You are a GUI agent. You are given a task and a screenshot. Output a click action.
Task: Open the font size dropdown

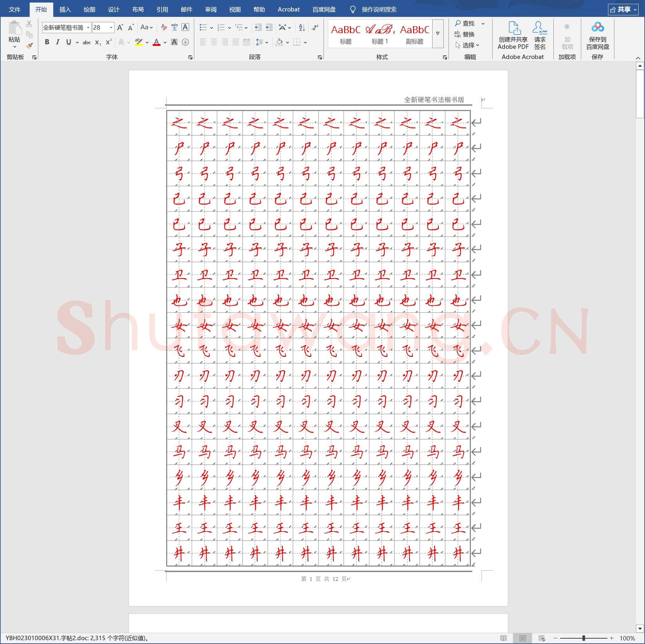tap(111, 28)
